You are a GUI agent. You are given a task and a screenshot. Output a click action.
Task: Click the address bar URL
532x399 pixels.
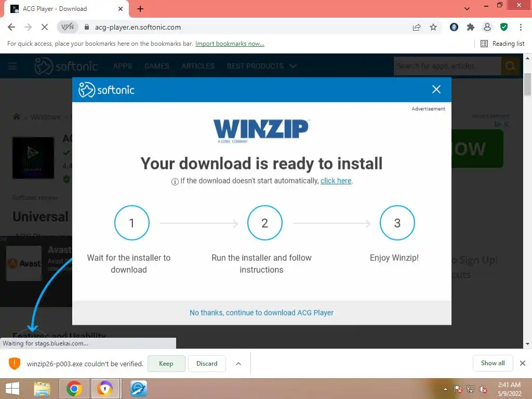point(138,27)
